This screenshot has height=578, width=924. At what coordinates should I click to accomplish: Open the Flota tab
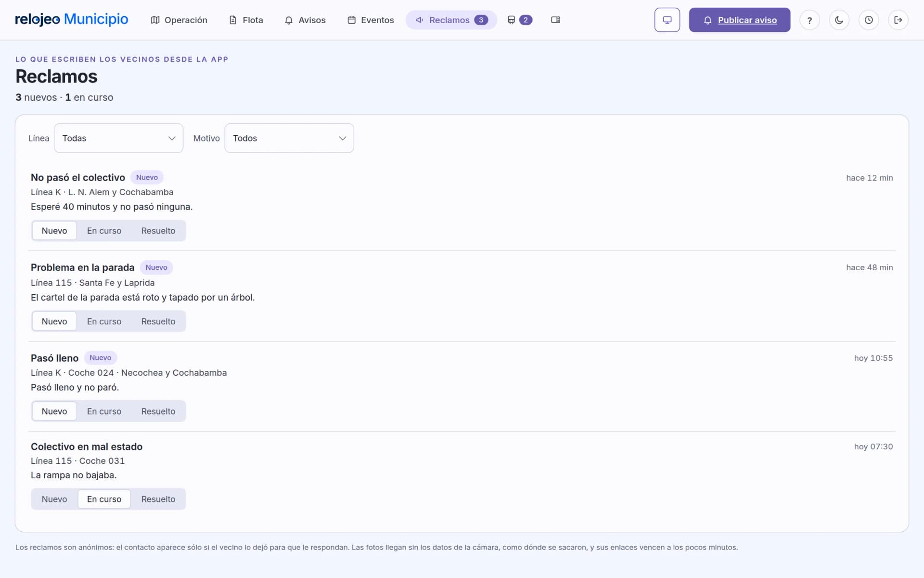(246, 20)
